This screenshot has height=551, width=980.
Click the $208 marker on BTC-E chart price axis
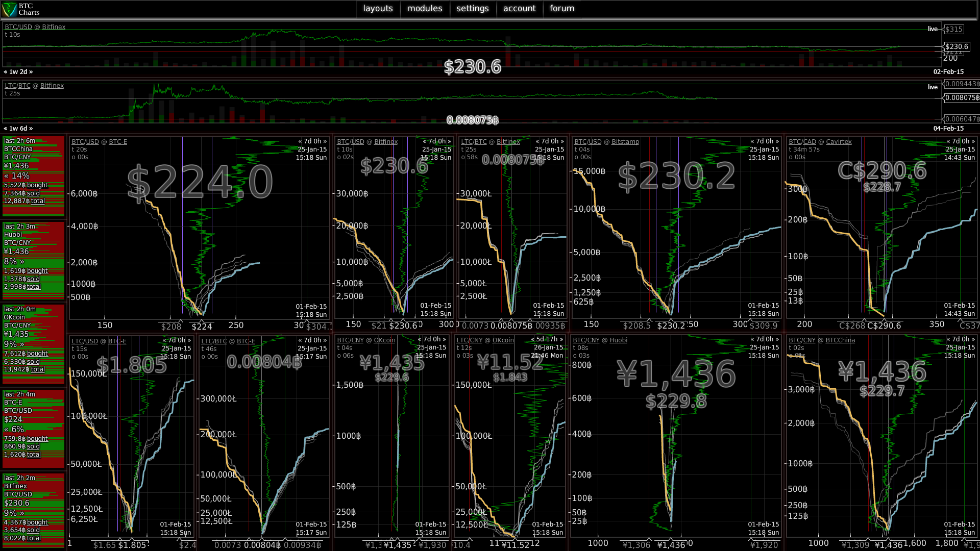171,327
